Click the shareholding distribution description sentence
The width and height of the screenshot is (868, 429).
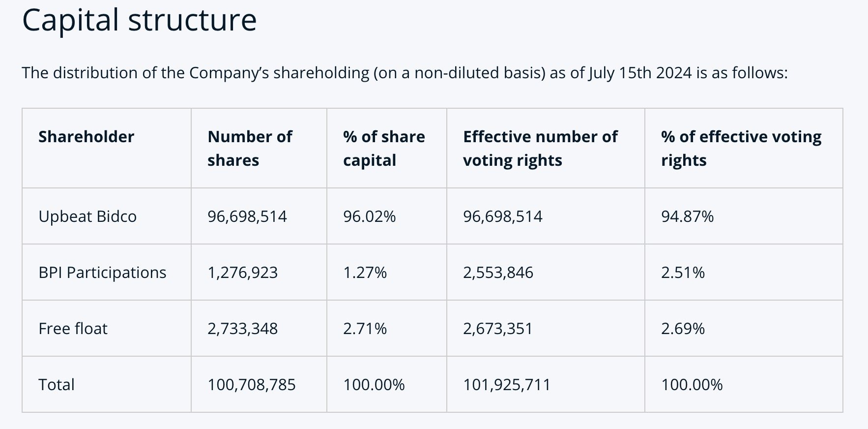pyautogui.click(x=404, y=73)
